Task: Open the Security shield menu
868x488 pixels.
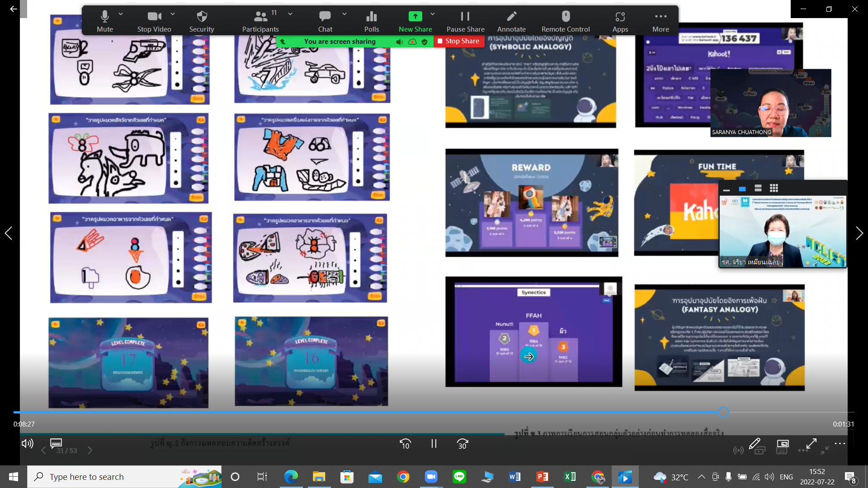Action: click(x=202, y=21)
